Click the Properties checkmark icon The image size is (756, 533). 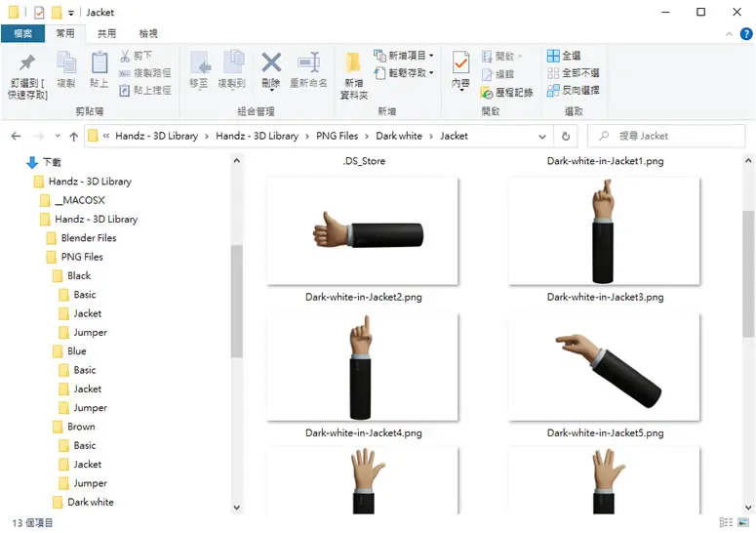(x=461, y=62)
